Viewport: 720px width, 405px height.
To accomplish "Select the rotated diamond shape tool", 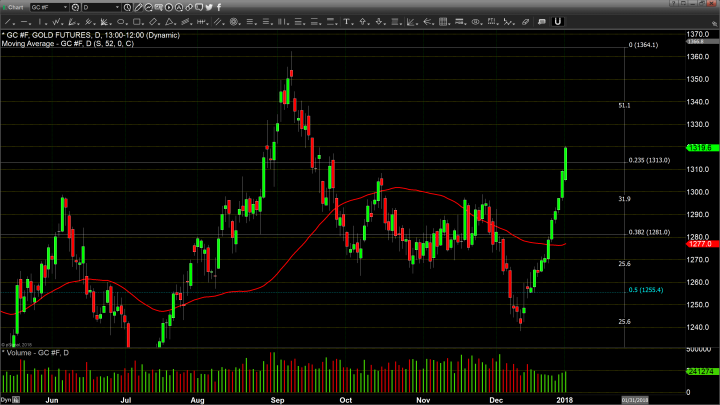I will [153, 22].
